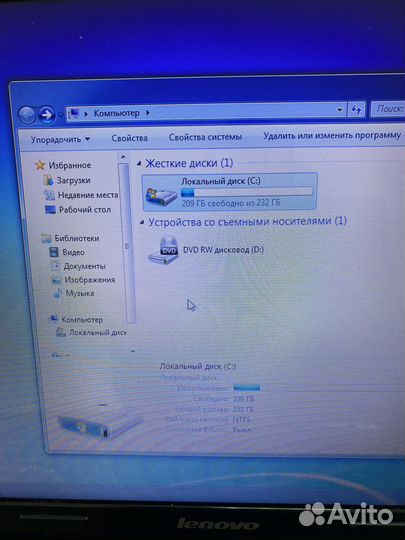Click the Компьютер breadcrumb in address bar
Screen dimensions: 405x540
click(117, 113)
